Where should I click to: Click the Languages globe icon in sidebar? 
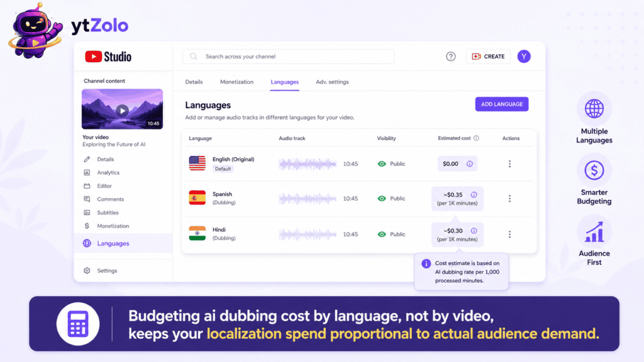tap(87, 243)
